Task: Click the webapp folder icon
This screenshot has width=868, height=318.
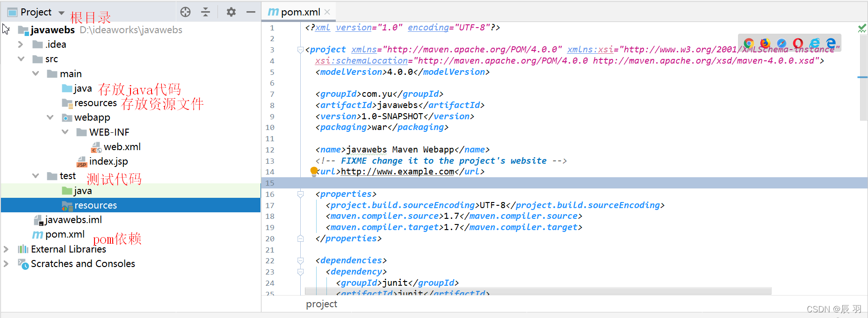Action: click(67, 118)
